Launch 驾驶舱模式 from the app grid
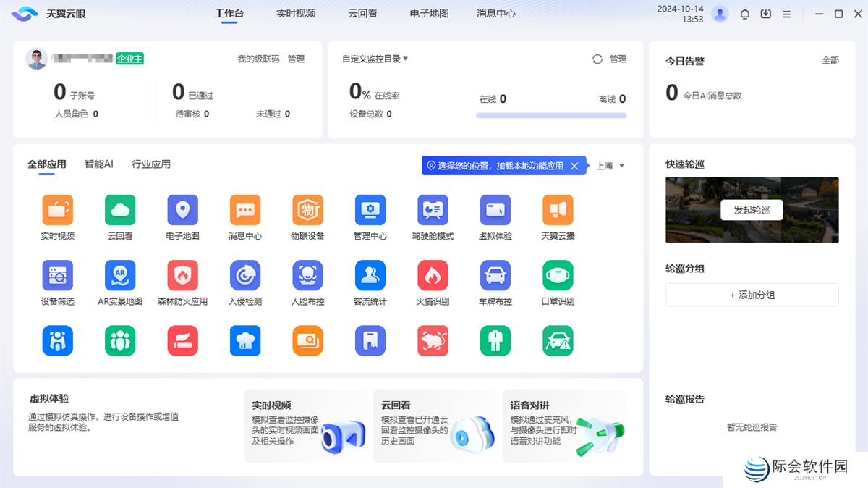Viewport: 868px width, 488px height. [432, 210]
